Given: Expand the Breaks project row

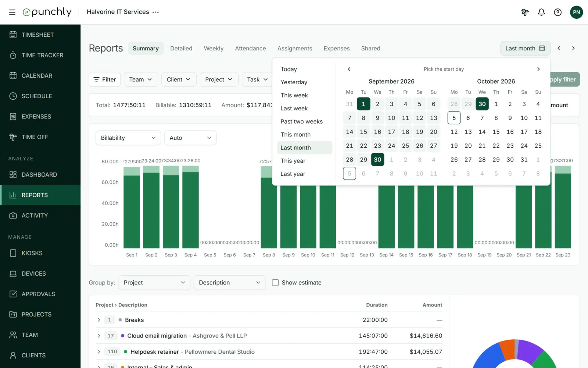Looking at the screenshot, I should 98,320.
